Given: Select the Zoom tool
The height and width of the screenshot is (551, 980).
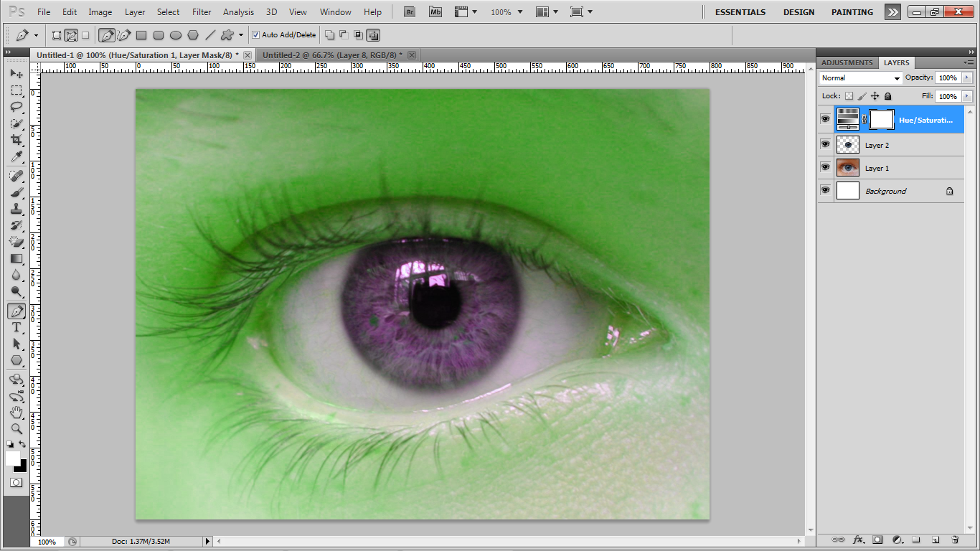Looking at the screenshot, I should [17, 429].
